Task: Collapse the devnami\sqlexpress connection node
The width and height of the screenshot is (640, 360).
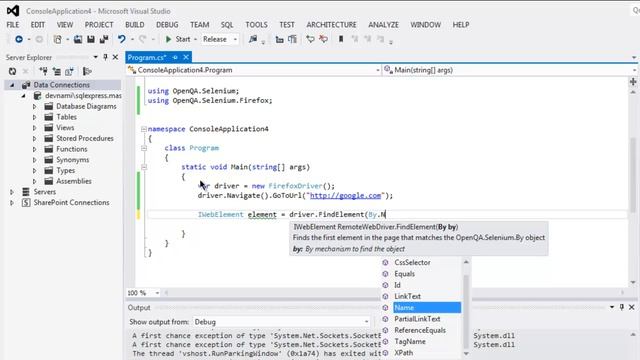Action: point(24,96)
